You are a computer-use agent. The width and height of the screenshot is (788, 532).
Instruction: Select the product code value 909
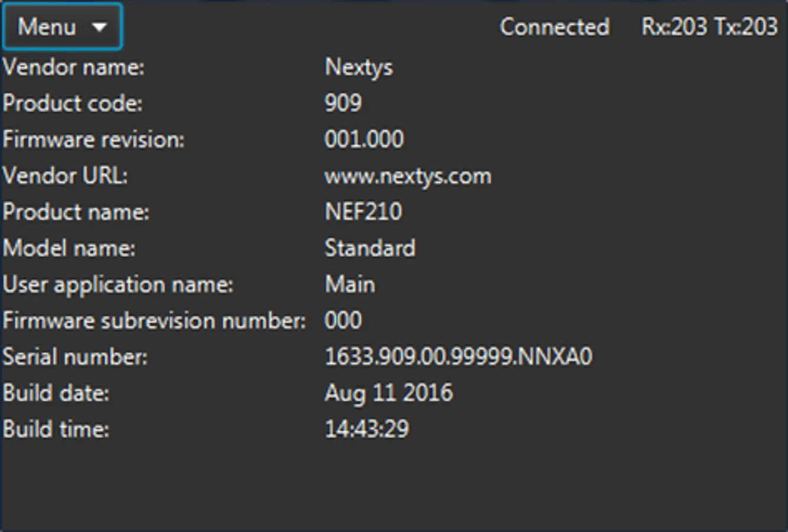[x=343, y=103]
